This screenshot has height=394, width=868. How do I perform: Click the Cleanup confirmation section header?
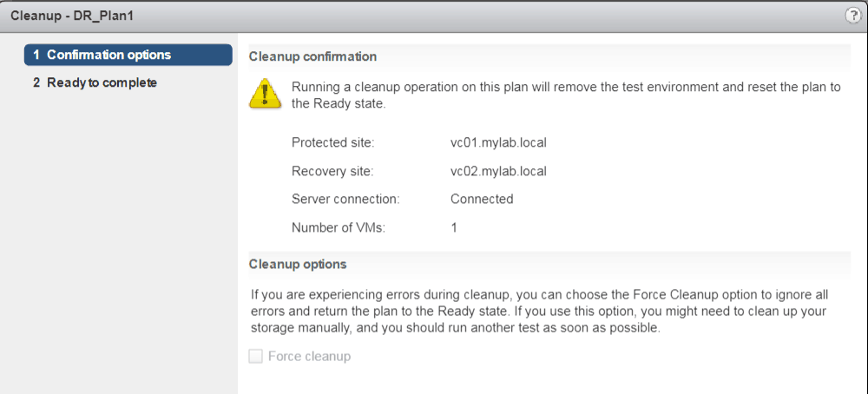coord(312,56)
